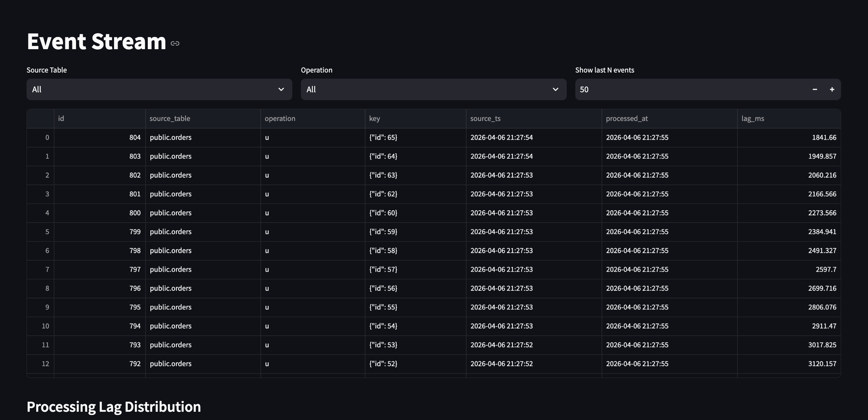Select id cell 793
This screenshot has width=868, height=420.
click(100, 345)
